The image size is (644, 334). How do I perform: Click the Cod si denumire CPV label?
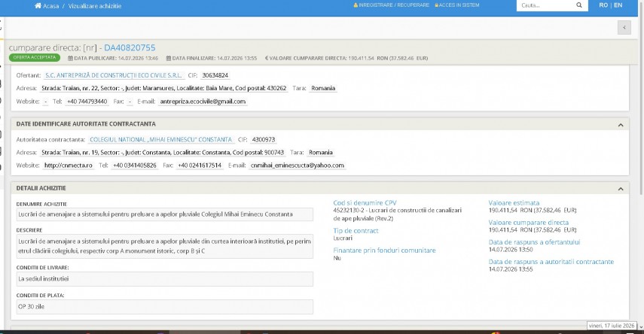[365, 202]
